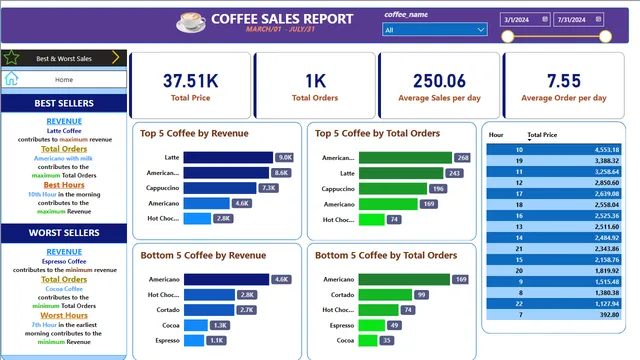Click the coffee cup logo

pos(191,22)
